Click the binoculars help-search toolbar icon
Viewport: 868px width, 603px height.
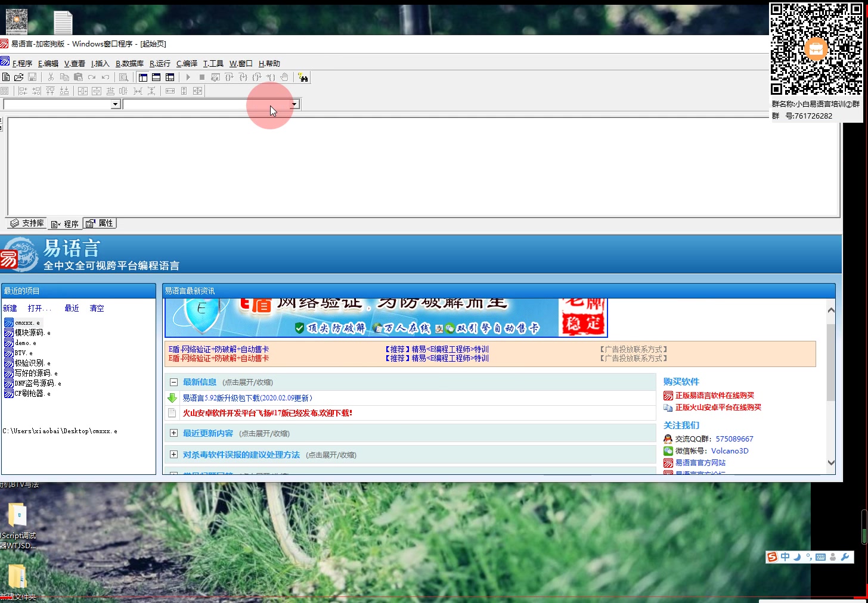[x=303, y=77]
